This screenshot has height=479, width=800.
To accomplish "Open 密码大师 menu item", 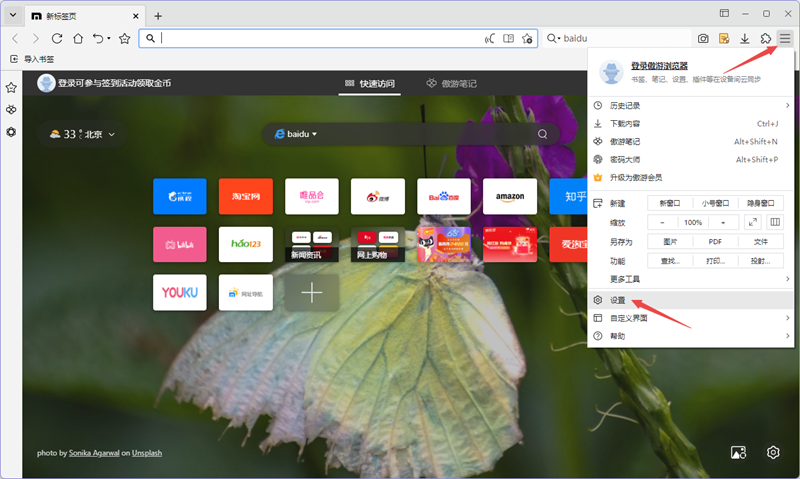I will pos(691,160).
